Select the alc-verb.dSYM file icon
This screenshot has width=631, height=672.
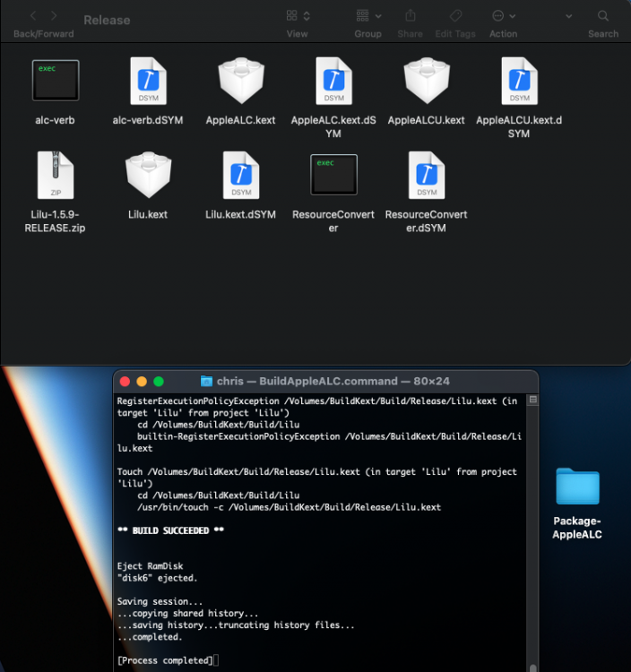click(x=148, y=81)
